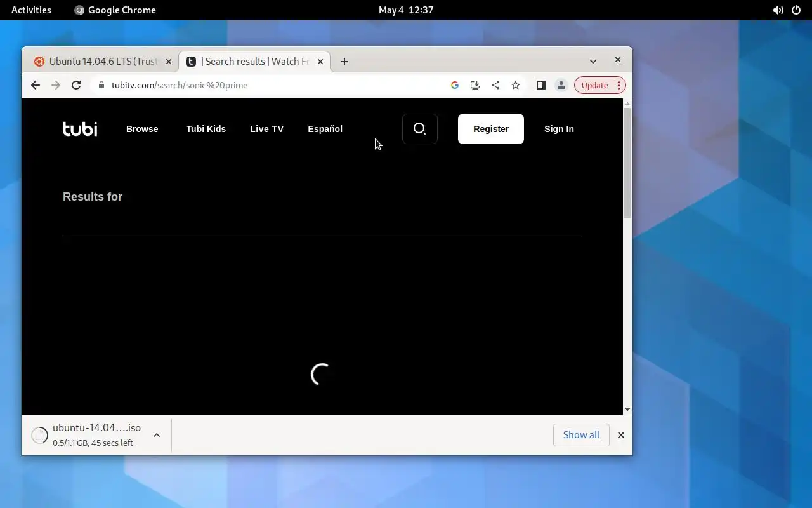
Task: Click the Google icon in address bar
Action: 455,85
